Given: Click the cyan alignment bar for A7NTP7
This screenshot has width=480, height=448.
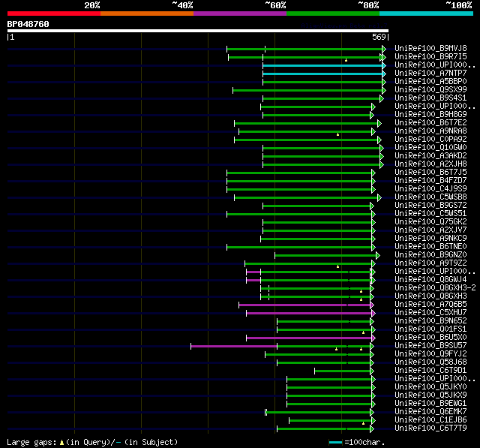Looking at the screenshot, I should [322, 74].
